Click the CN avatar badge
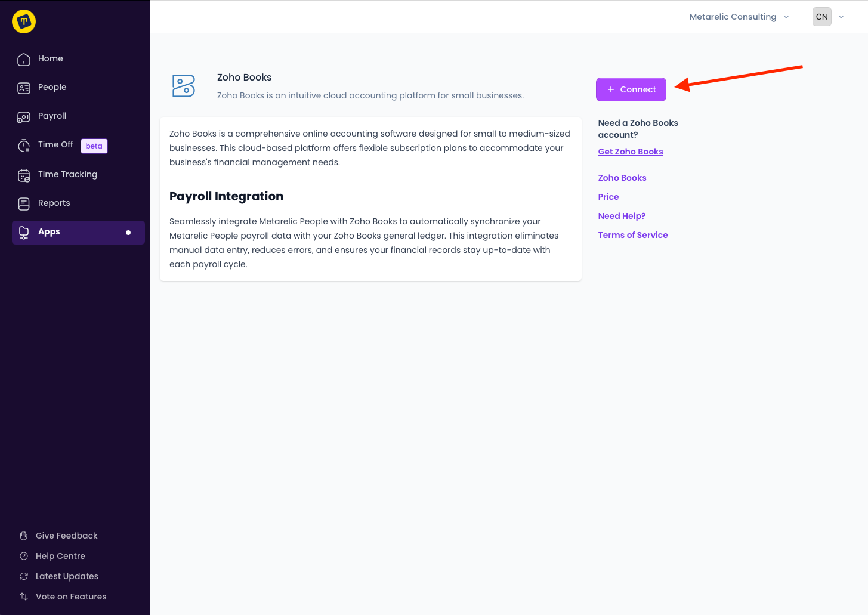This screenshot has height=615, width=868. [x=822, y=17]
